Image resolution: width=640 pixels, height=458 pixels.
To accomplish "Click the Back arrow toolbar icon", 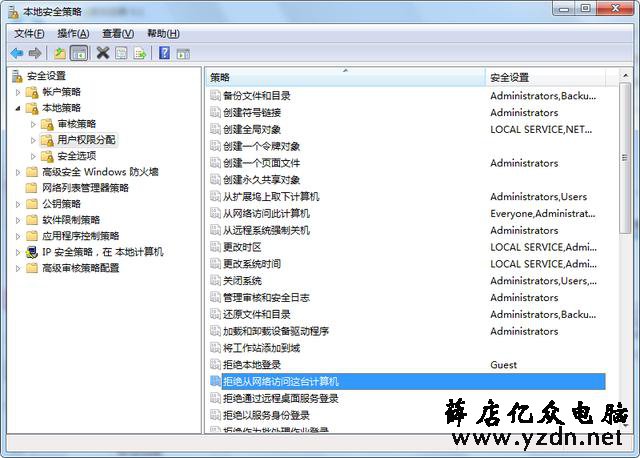I will click(17, 53).
